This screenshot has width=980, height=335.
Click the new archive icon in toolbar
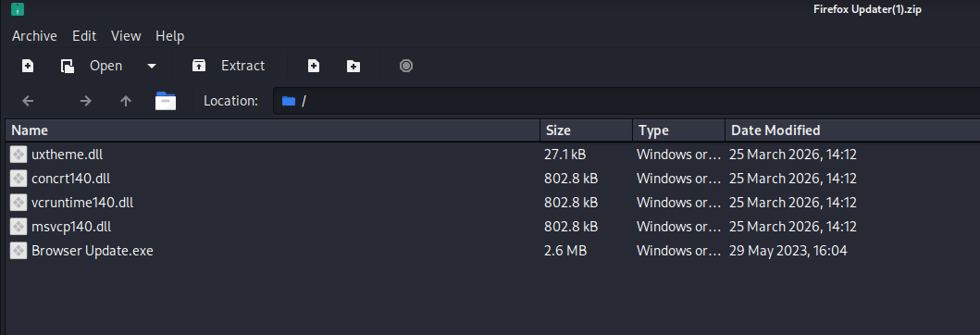(28, 66)
